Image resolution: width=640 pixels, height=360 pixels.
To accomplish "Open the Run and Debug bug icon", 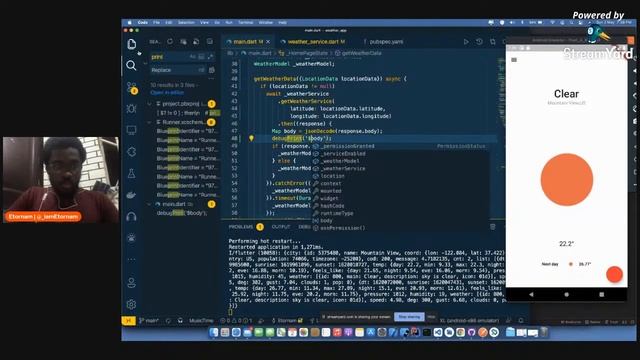I will tap(131, 109).
